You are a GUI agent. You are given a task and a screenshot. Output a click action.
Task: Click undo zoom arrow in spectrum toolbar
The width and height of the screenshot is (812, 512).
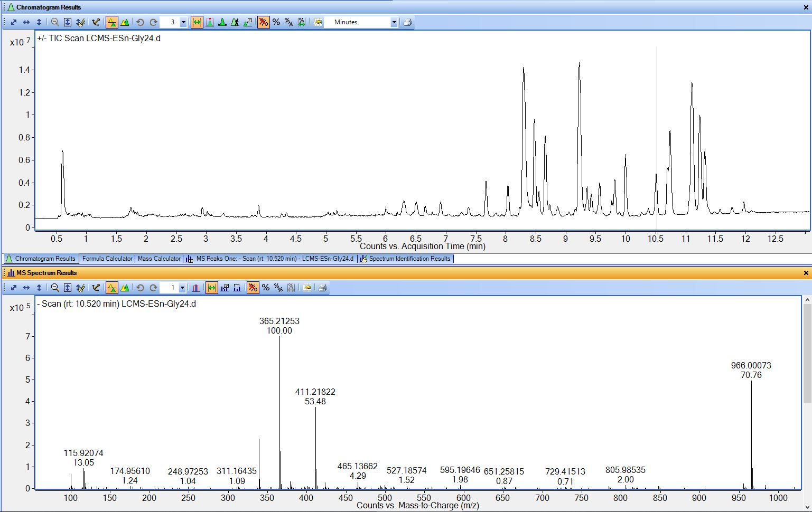tap(140, 288)
